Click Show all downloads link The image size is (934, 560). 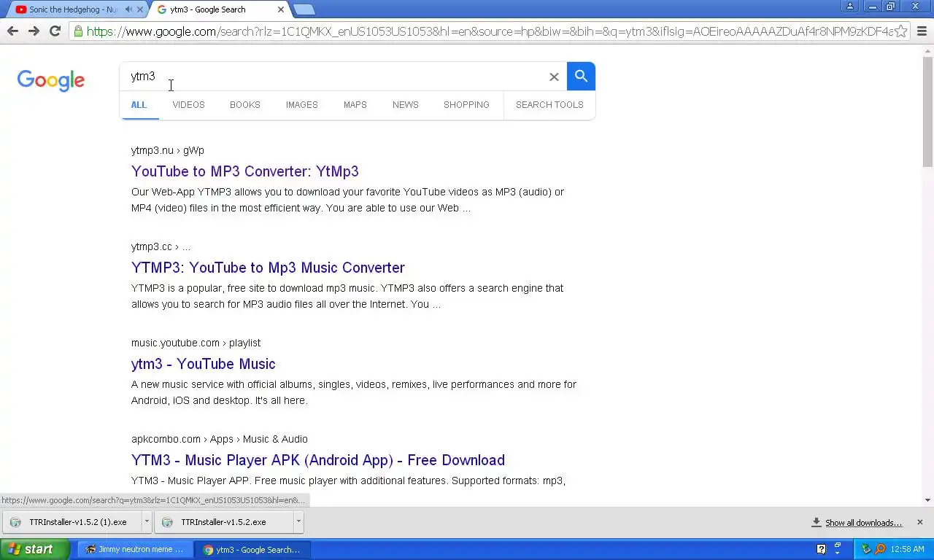click(863, 523)
